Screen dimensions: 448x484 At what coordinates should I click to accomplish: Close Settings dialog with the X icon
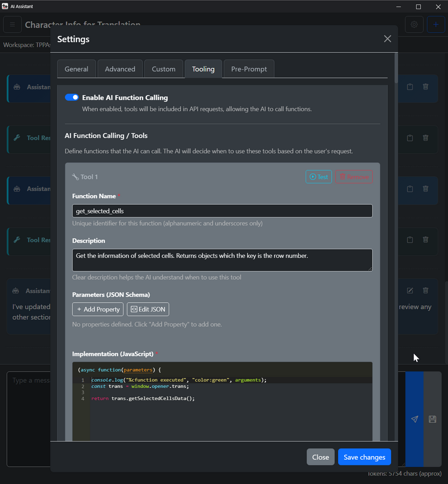387,39
